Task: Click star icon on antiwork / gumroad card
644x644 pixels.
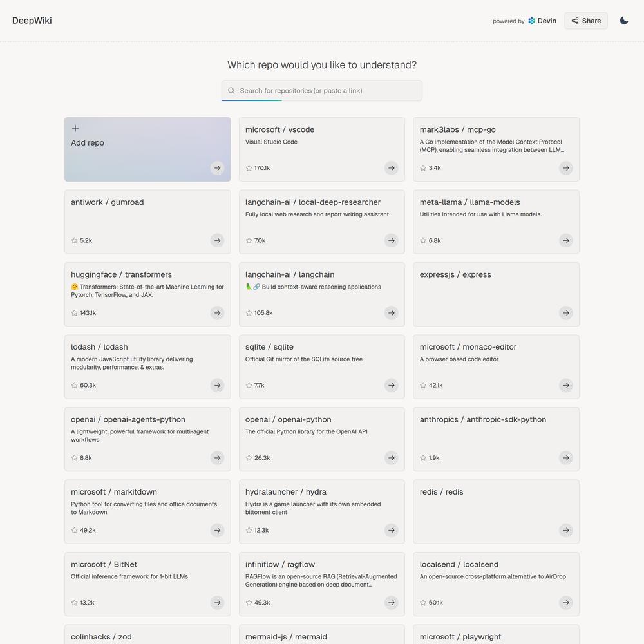Action: 74,241
